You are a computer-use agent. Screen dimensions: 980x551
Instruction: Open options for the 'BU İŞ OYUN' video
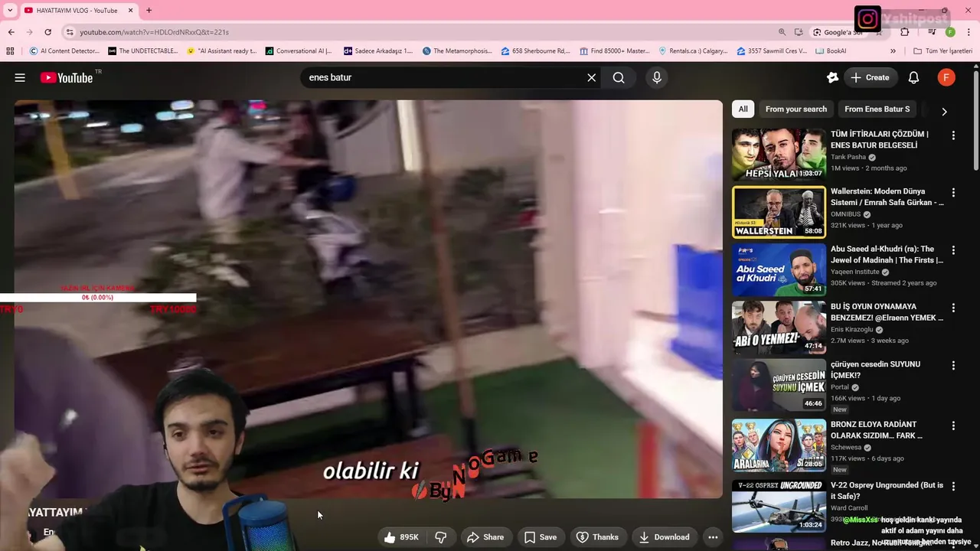click(953, 308)
